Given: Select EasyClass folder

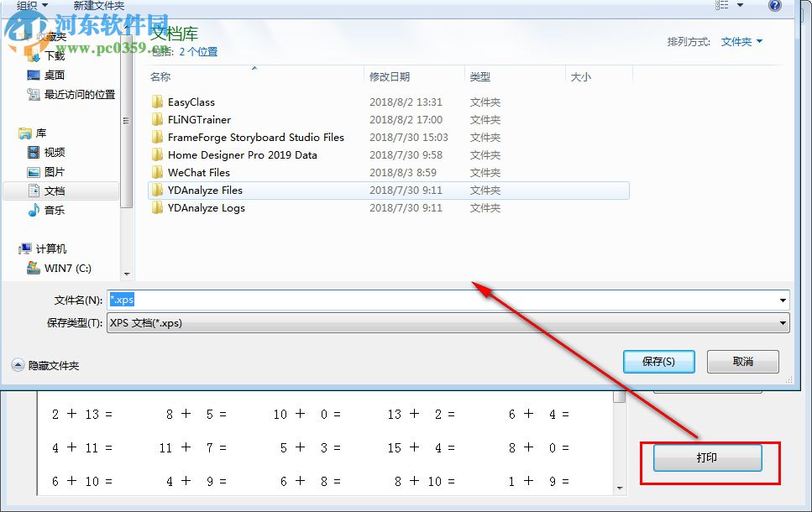Looking at the screenshot, I should [x=191, y=102].
